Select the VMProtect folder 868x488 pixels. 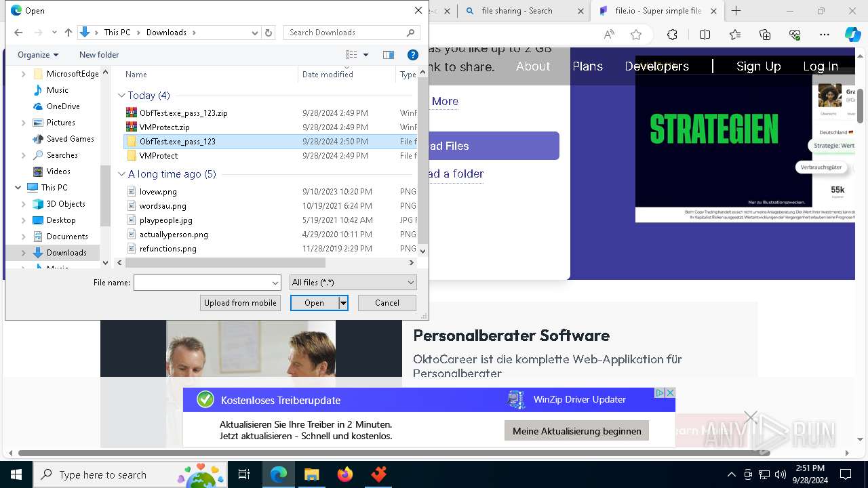pyautogui.click(x=159, y=156)
